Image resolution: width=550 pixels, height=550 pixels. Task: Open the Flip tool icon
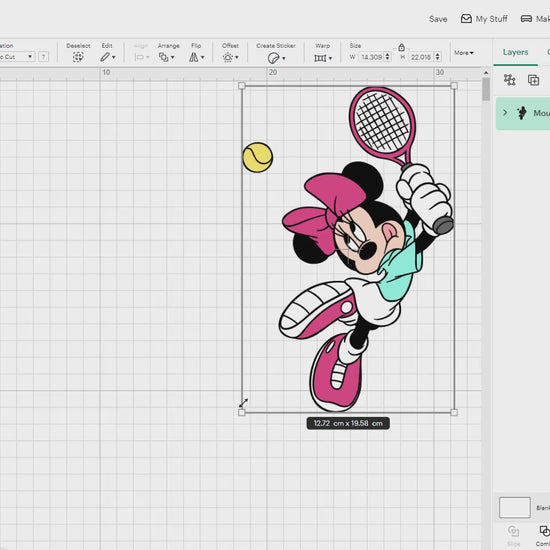pos(194,57)
